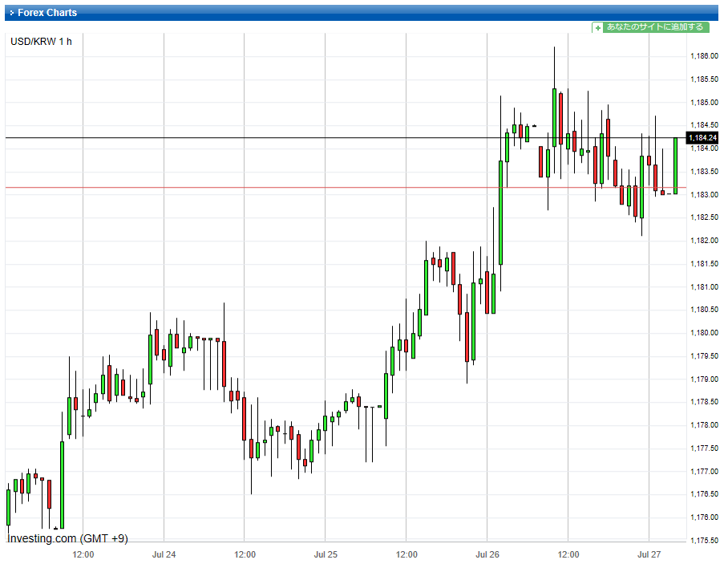
Task: Click the Jul 26 date marker
Action: [487, 554]
